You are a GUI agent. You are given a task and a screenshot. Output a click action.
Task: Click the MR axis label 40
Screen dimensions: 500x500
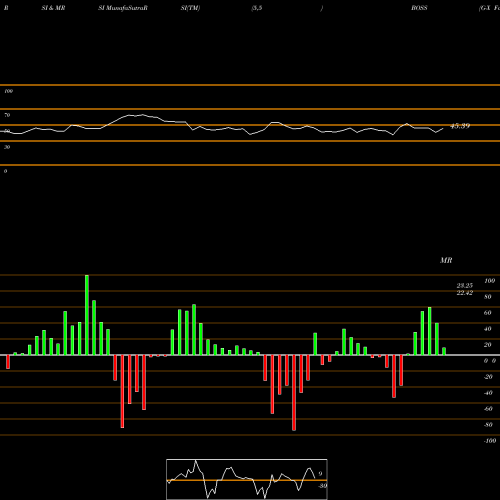point(488,329)
